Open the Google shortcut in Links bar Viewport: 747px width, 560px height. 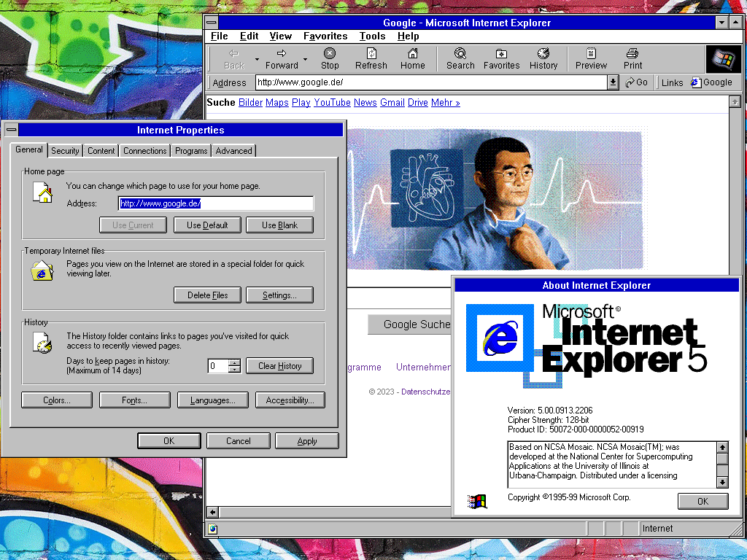(712, 82)
